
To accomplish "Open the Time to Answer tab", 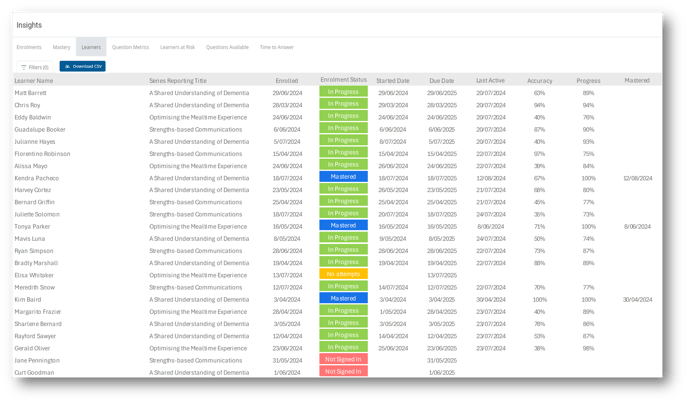I will 277,47.
